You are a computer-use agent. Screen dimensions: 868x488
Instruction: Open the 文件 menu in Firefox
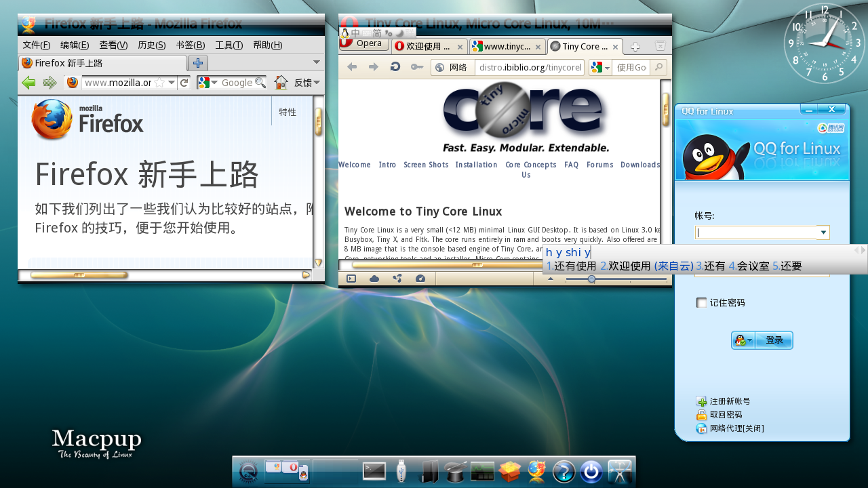(x=37, y=45)
